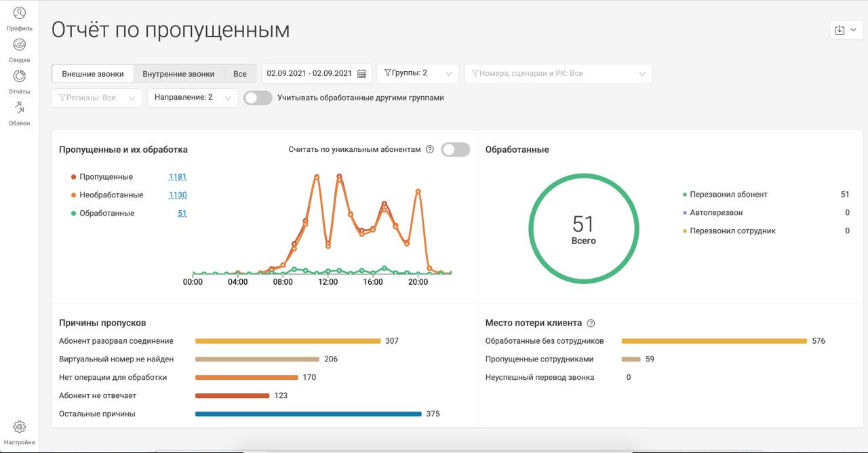This screenshot has height=453, width=868.
Task: Click help icon near unique subscribers
Action: click(430, 150)
